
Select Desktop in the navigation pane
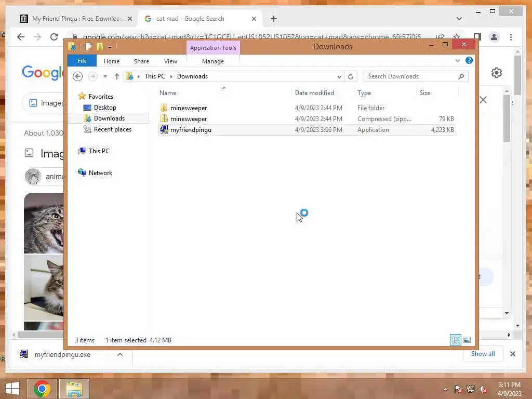point(105,108)
